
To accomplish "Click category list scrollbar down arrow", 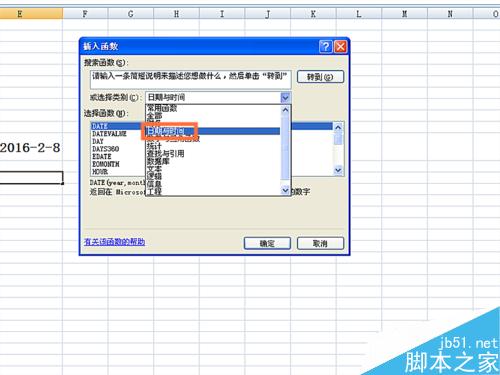I will [x=285, y=190].
